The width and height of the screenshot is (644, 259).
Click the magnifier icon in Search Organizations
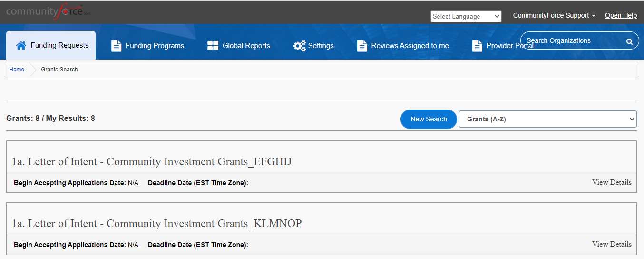629,41
